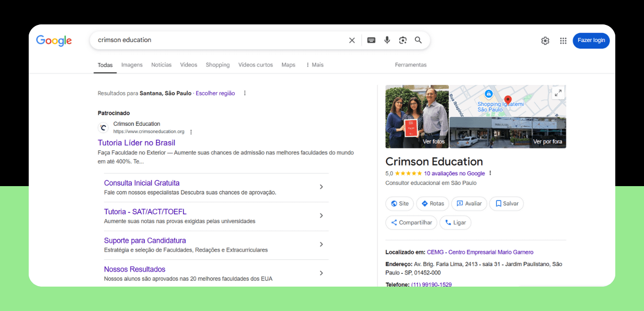Switch to the Notícias tab
Screen dimensions: 644x311
[161, 65]
